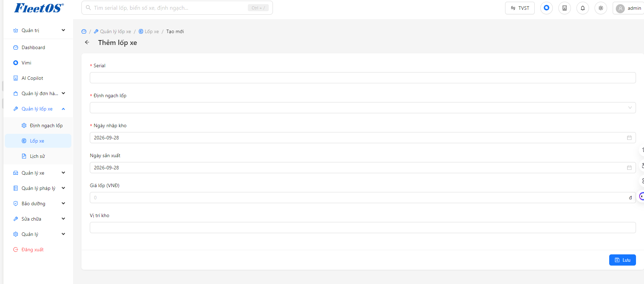Click the AI Copilot icon in header

[565, 8]
